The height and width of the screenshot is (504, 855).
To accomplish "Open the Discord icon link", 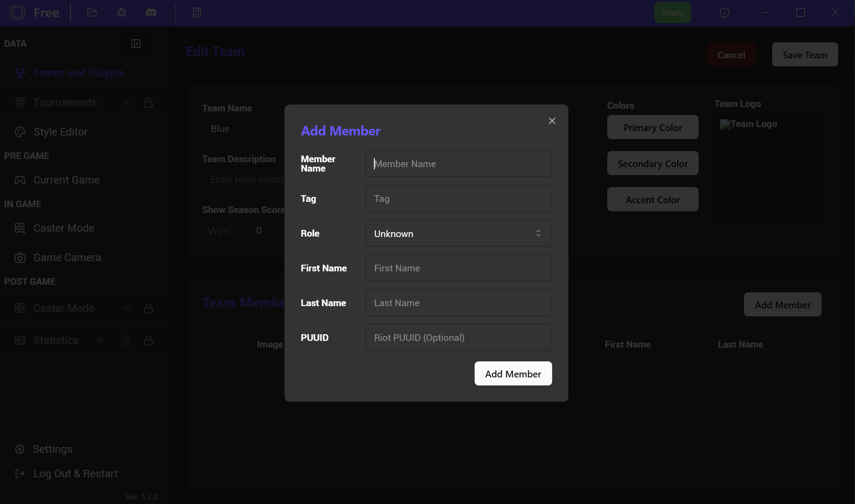I will (151, 12).
